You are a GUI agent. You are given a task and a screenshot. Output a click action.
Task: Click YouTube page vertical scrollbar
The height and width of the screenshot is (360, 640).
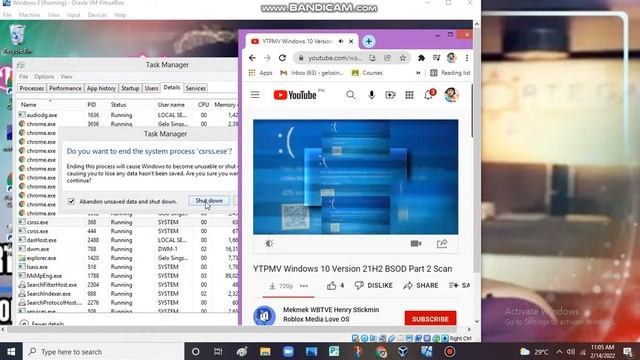[x=473, y=110]
